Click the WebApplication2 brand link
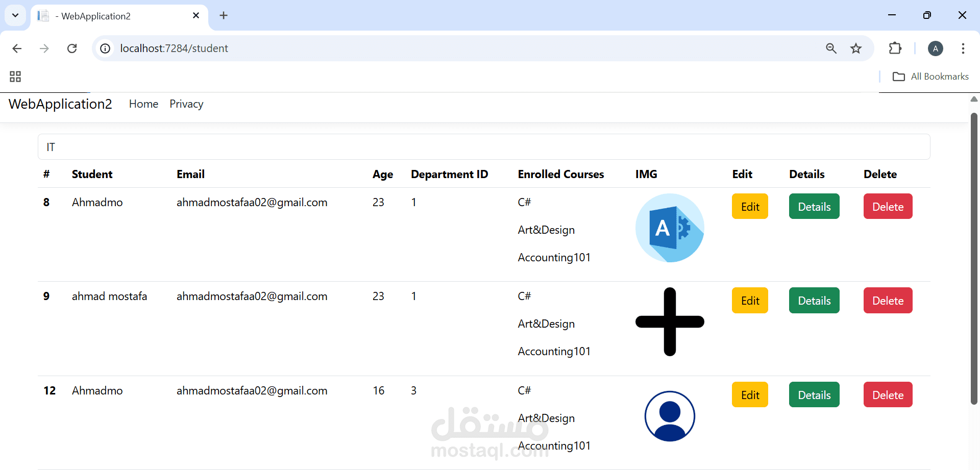Viewport: 980px width, 470px height. [x=60, y=104]
